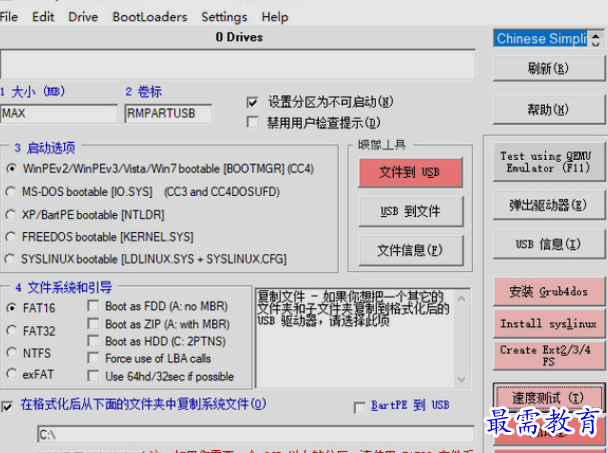The height and width of the screenshot is (453, 608).
Task: Click the 文件信息(F) button
Action: pyautogui.click(x=411, y=250)
